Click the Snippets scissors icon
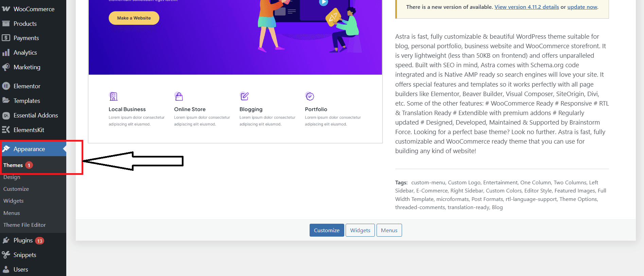 point(6,255)
